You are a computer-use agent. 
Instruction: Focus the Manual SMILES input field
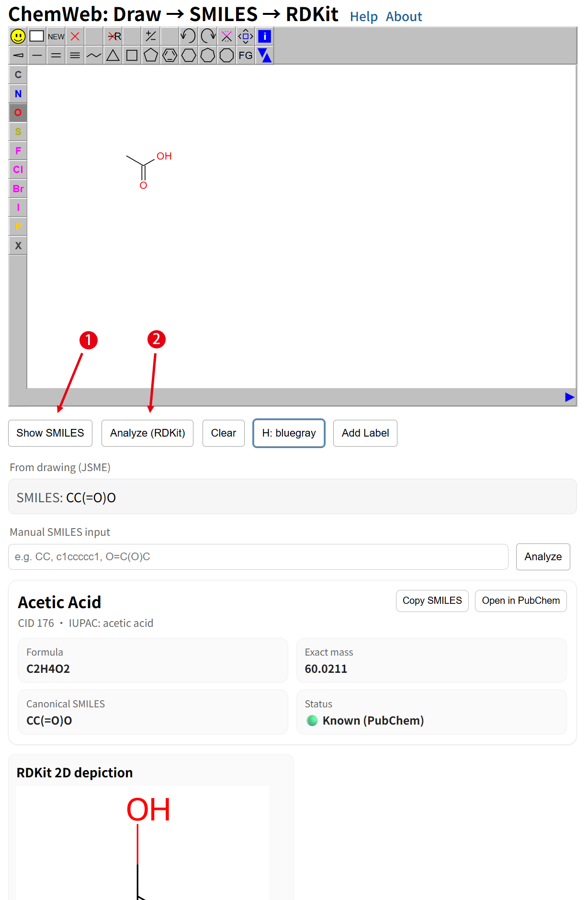pyautogui.click(x=258, y=557)
